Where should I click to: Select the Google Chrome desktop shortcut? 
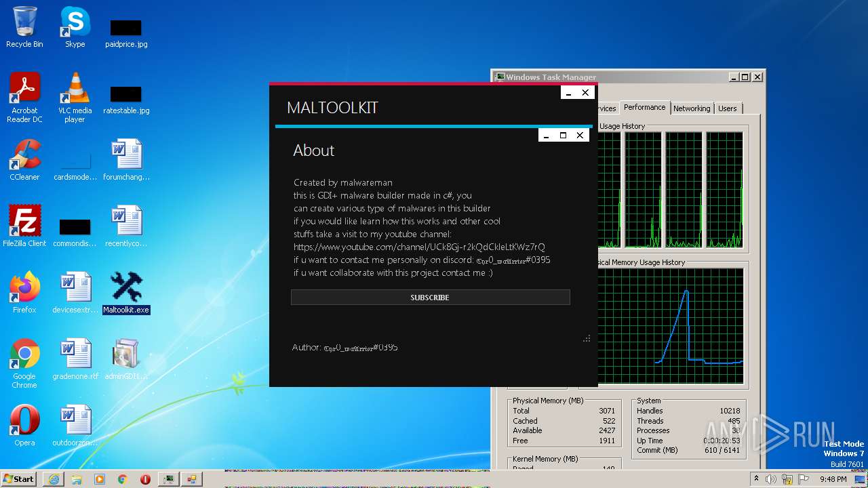[x=24, y=363]
